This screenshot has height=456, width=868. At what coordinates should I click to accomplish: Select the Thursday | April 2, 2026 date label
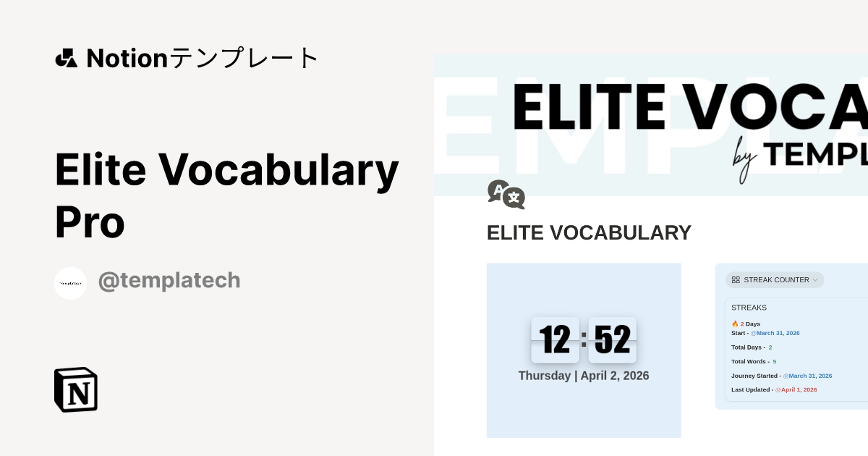click(584, 376)
